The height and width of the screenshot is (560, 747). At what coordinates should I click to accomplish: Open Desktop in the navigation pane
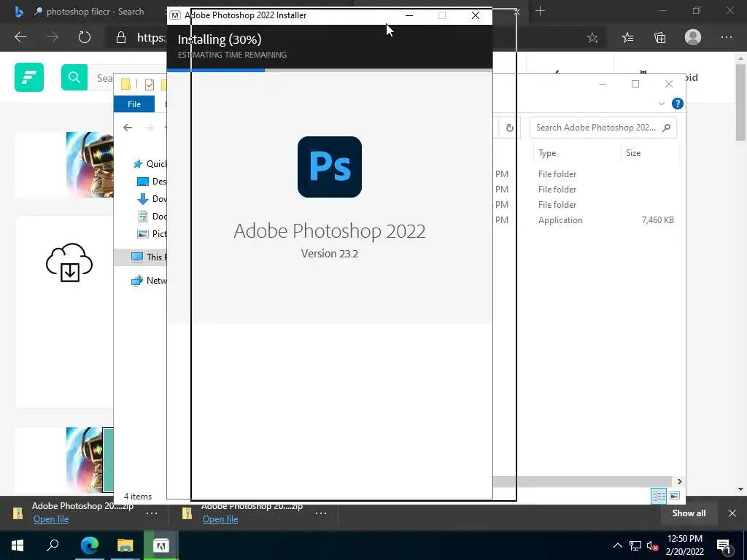[152, 182]
